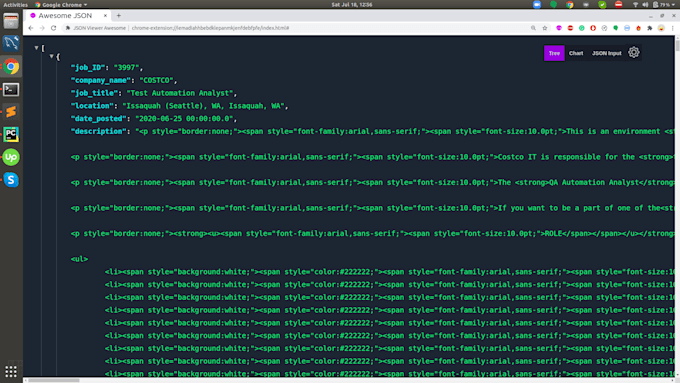This screenshot has height=383, width=680.
Task: Click the "job_ID" key
Action: (88, 68)
